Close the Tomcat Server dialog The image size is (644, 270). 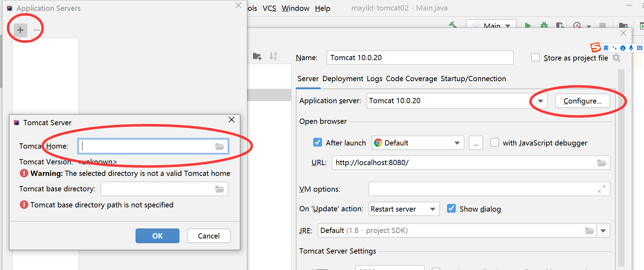coord(231,120)
